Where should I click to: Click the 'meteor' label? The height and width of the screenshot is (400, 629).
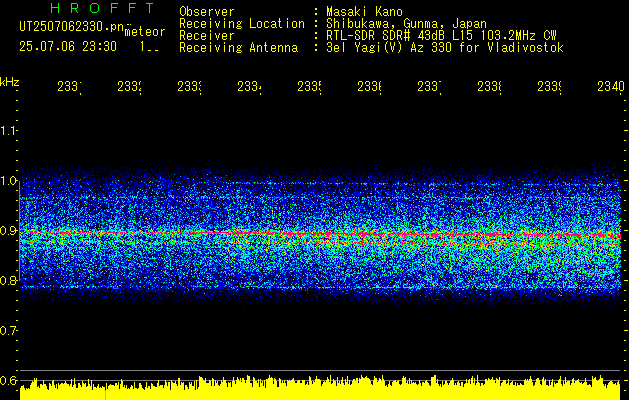tap(145, 32)
